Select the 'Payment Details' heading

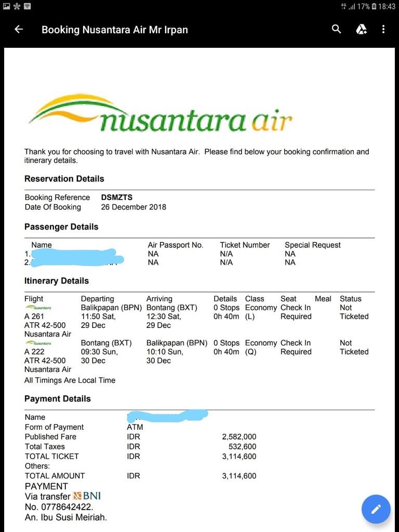pos(58,398)
